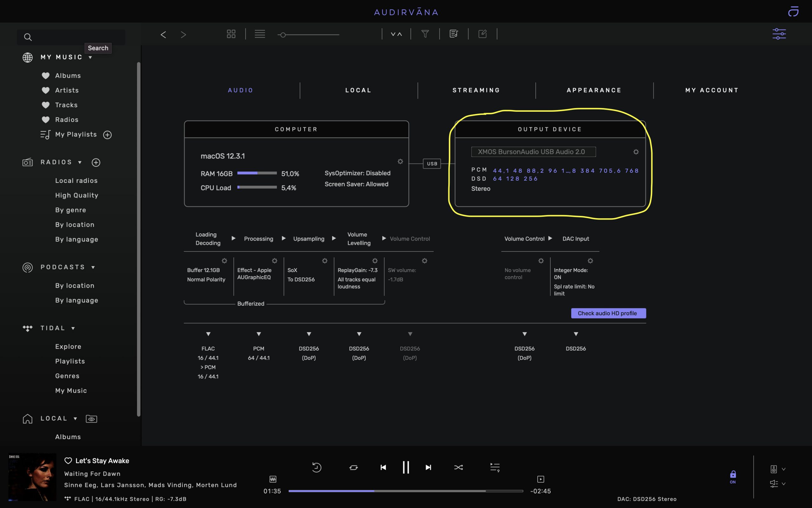Click the mini player icon above remaining time
The width and height of the screenshot is (812, 508).
(540, 479)
